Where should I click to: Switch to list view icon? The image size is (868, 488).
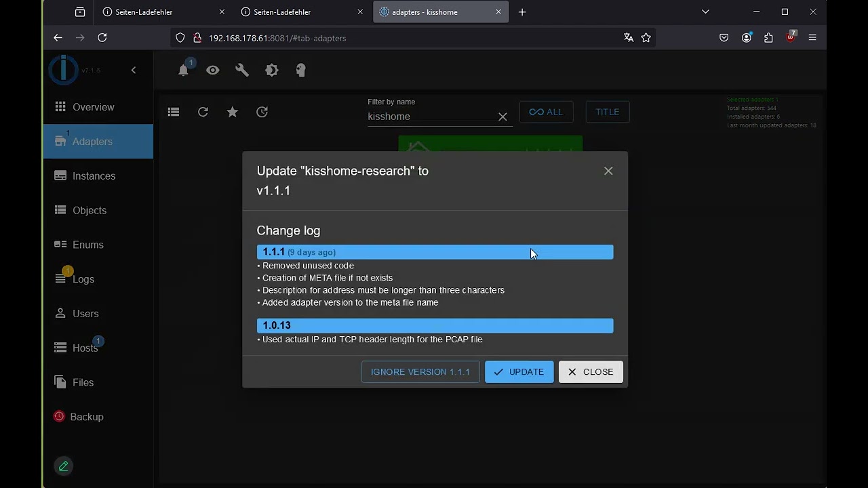point(174,112)
